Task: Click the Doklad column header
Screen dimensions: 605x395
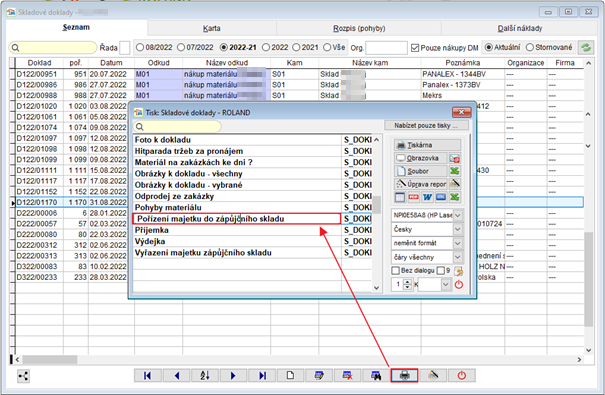Action: (x=39, y=63)
